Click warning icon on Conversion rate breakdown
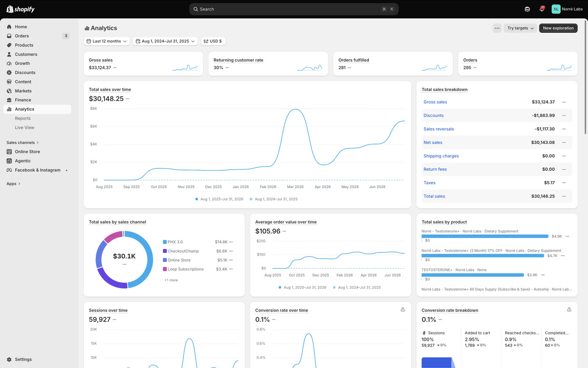Screen dimensions: 588x368 click(x=569, y=310)
